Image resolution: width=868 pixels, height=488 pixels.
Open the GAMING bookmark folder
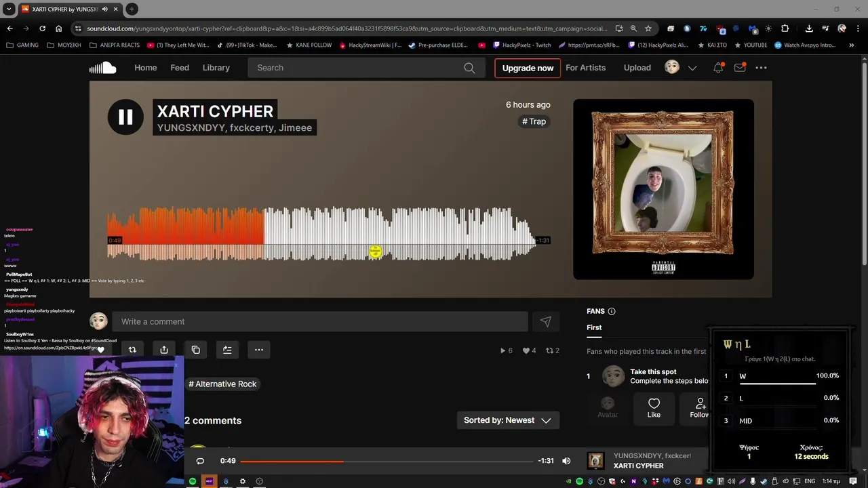pyautogui.click(x=22, y=45)
